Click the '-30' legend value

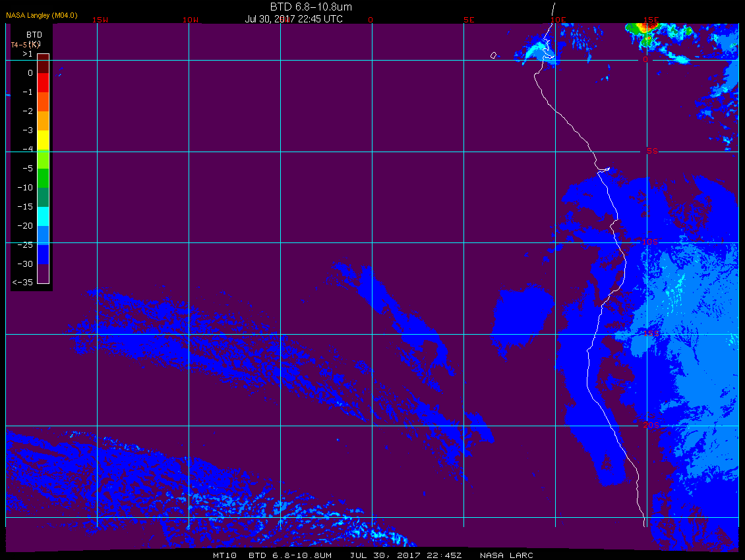click(25, 264)
